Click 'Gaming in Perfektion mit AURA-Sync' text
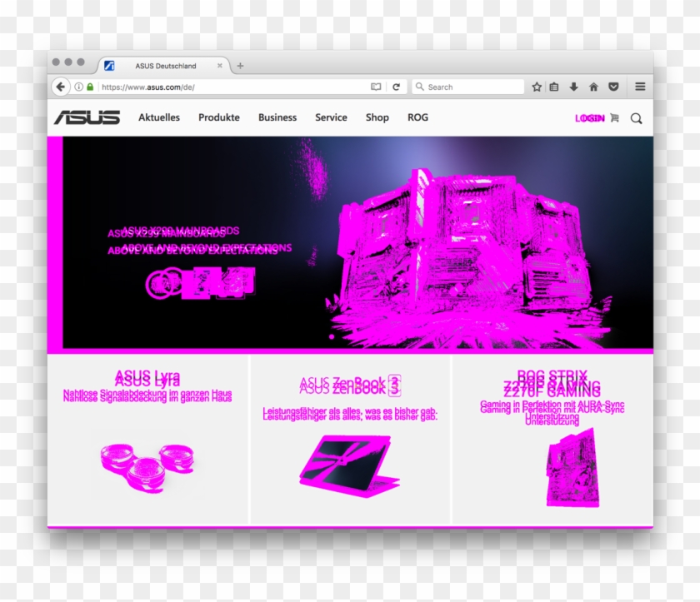Image resolution: width=700 pixels, height=602 pixels. pos(552,406)
